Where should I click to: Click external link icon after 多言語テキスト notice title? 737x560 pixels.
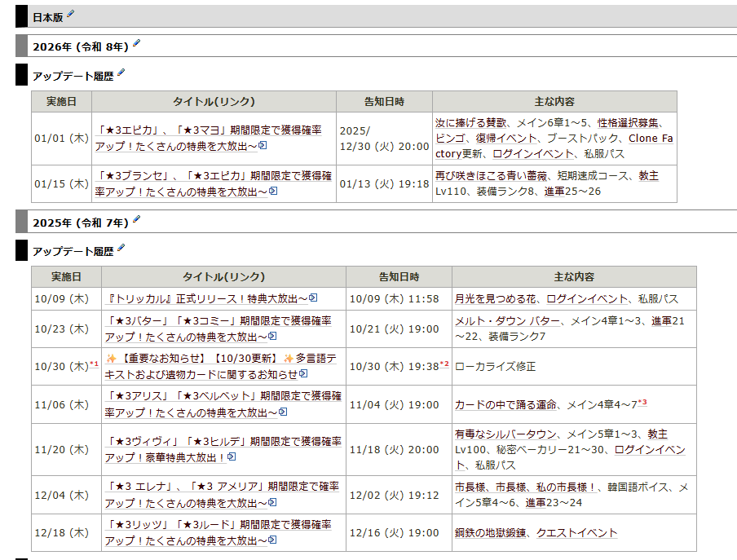[x=303, y=374]
